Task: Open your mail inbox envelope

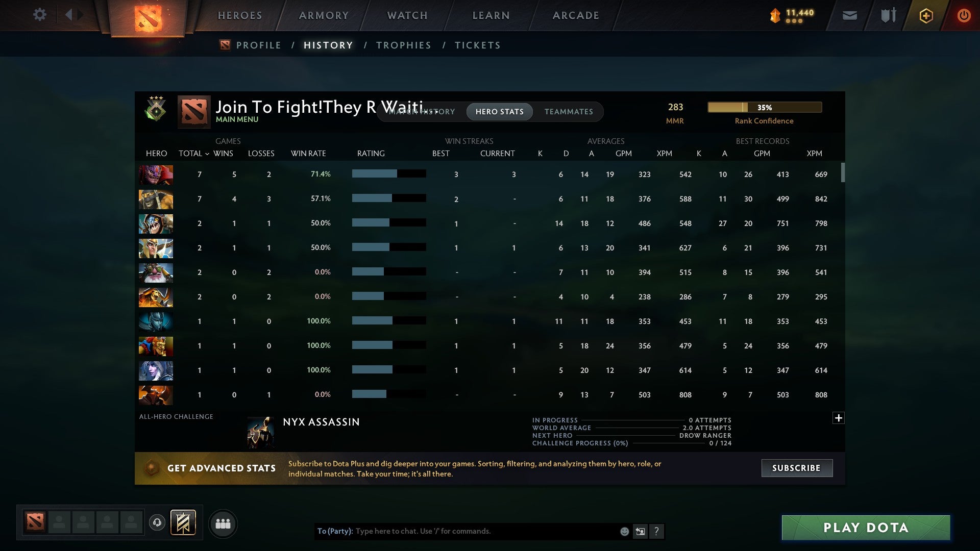Action: (x=849, y=15)
